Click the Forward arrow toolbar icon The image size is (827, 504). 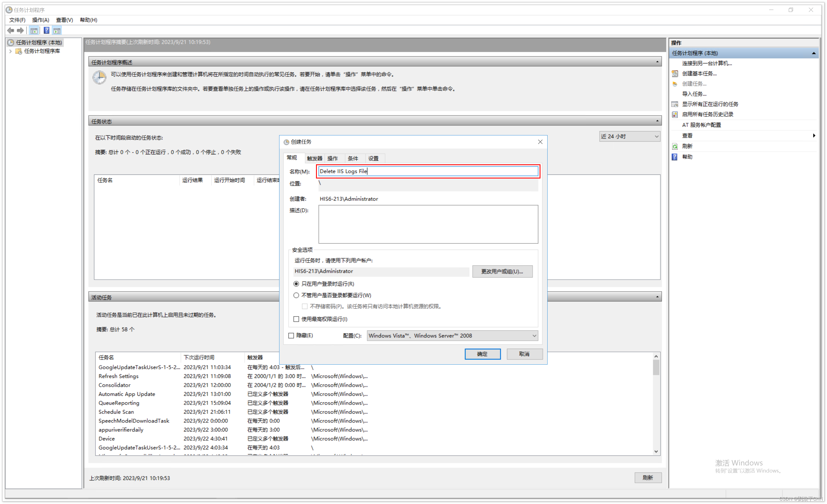tap(20, 31)
